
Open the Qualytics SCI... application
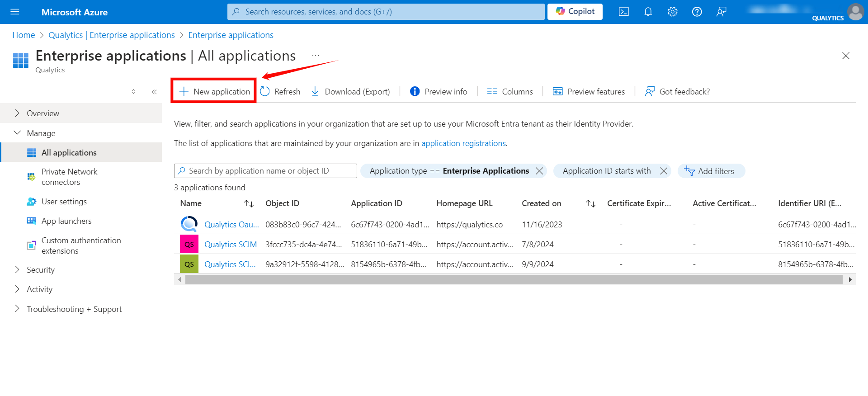tap(230, 264)
